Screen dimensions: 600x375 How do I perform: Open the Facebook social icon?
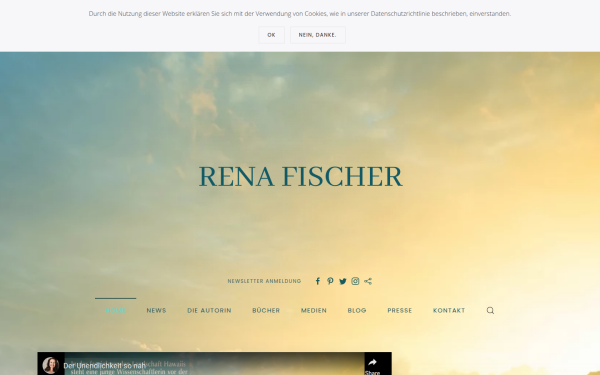tap(318, 281)
